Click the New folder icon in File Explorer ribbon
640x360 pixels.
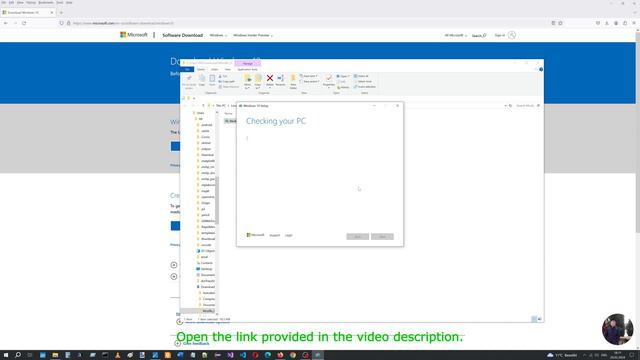click(293, 79)
